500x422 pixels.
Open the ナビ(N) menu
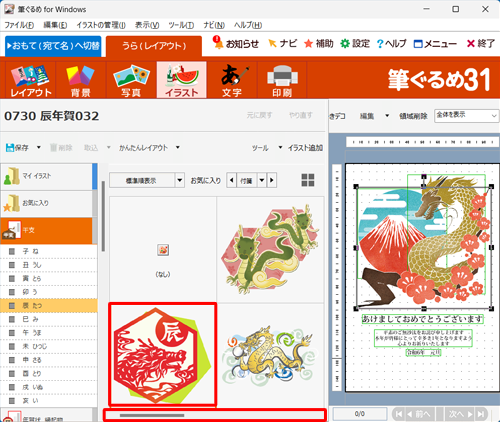[214, 25]
